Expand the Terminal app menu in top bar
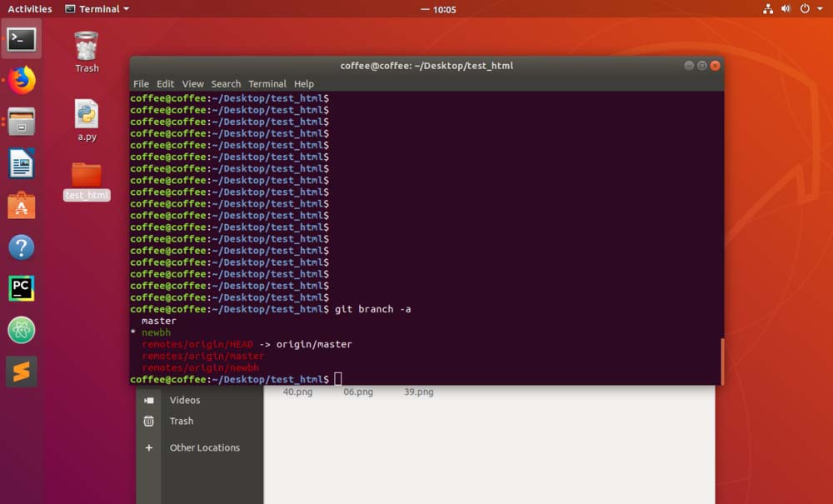833x504 pixels. [x=97, y=9]
